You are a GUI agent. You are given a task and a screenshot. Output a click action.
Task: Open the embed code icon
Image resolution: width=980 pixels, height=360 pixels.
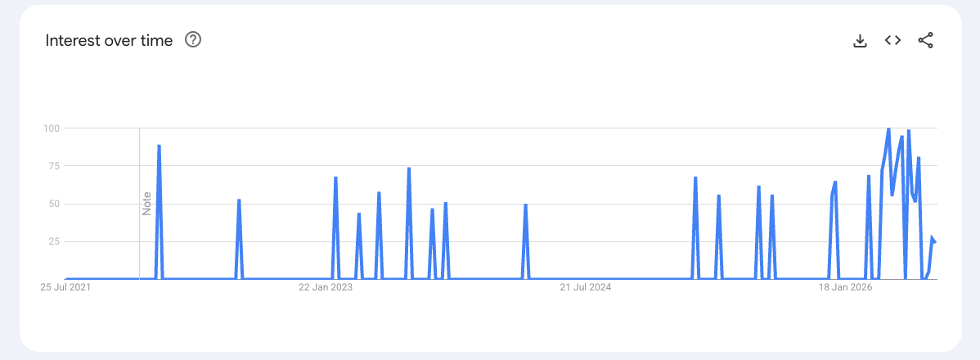pos(892,41)
